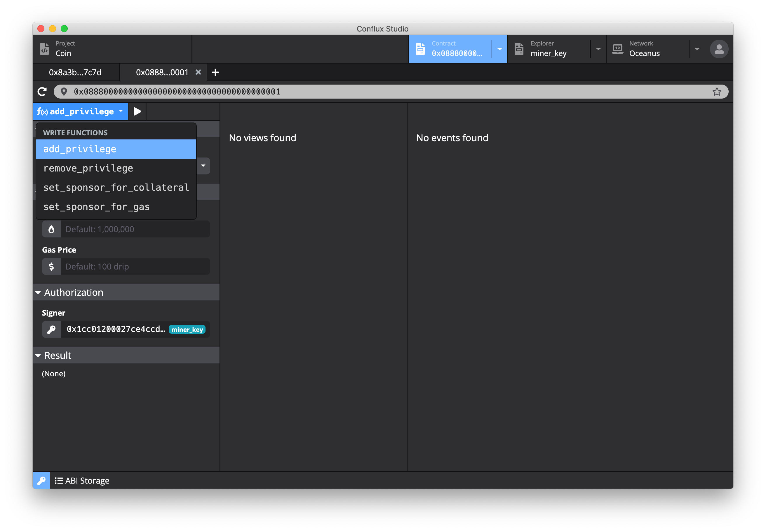The image size is (766, 532).
Task: Run the add_privilege function with play button
Action: point(137,111)
